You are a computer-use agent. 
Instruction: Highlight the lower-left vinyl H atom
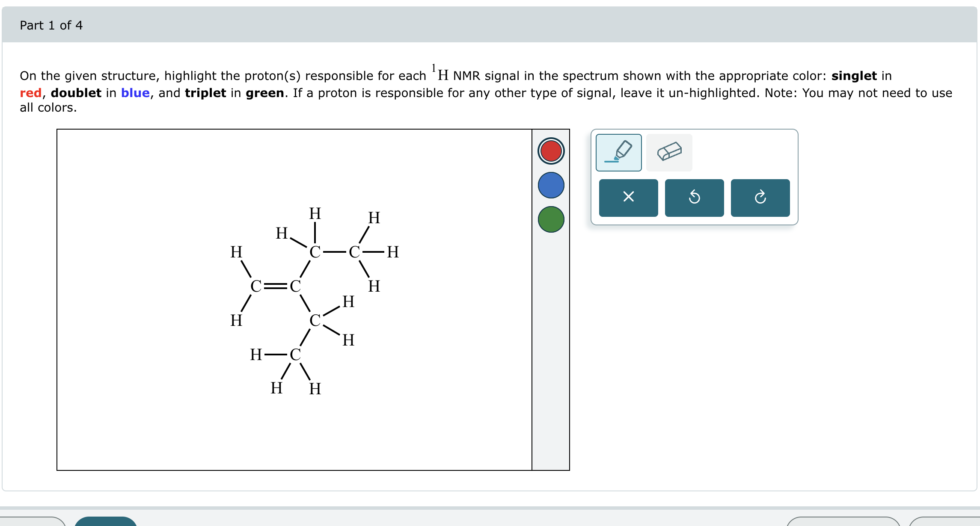pyautogui.click(x=235, y=321)
